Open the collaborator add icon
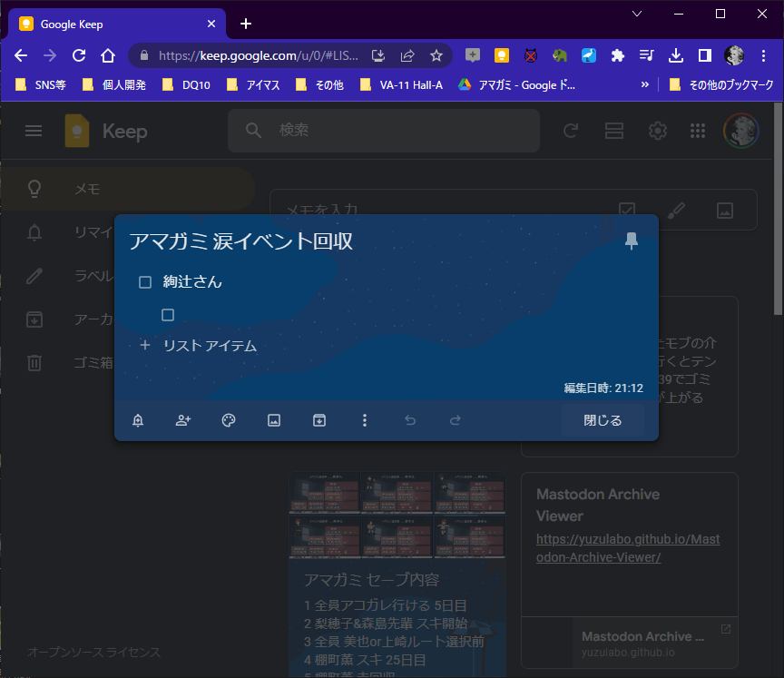 tap(183, 420)
